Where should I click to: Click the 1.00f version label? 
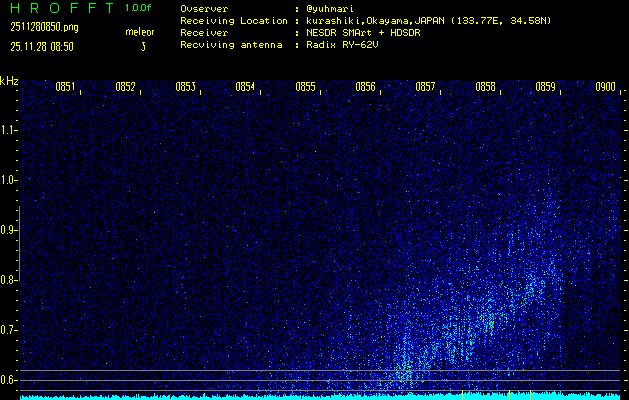point(140,8)
